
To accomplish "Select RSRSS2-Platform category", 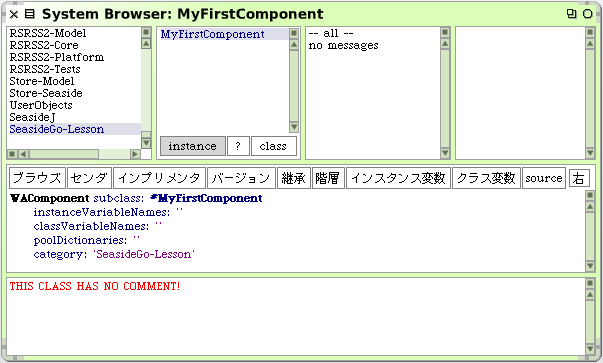I will [x=57, y=57].
